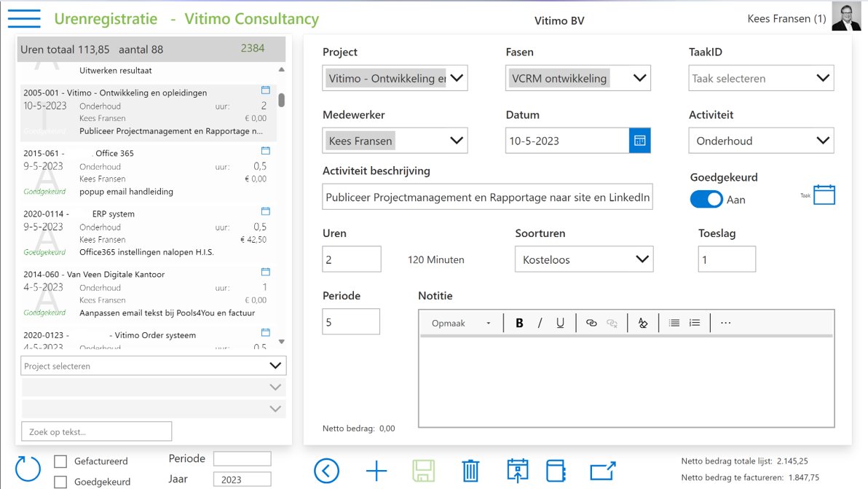Click the hours list vertical scrollbar
The height and width of the screenshot is (489, 868).
[282, 101]
